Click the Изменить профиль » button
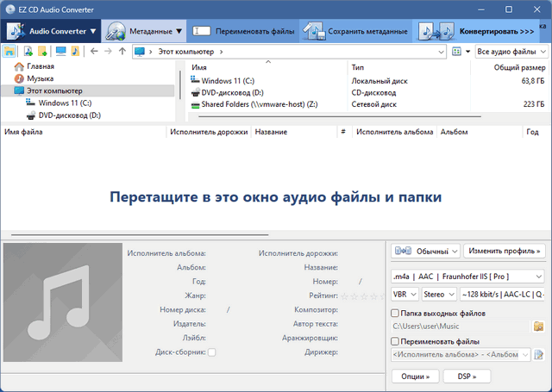The height and width of the screenshot is (392, 552). pos(504,252)
